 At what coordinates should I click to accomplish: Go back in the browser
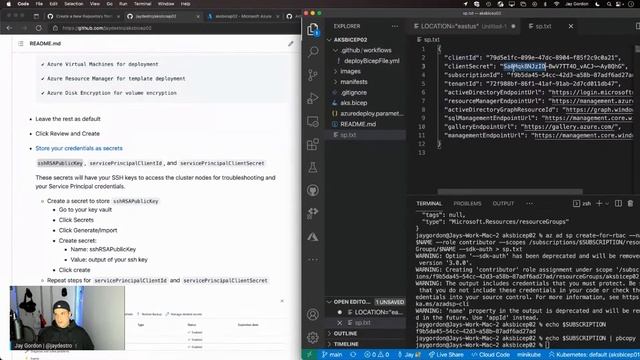point(9,28)
